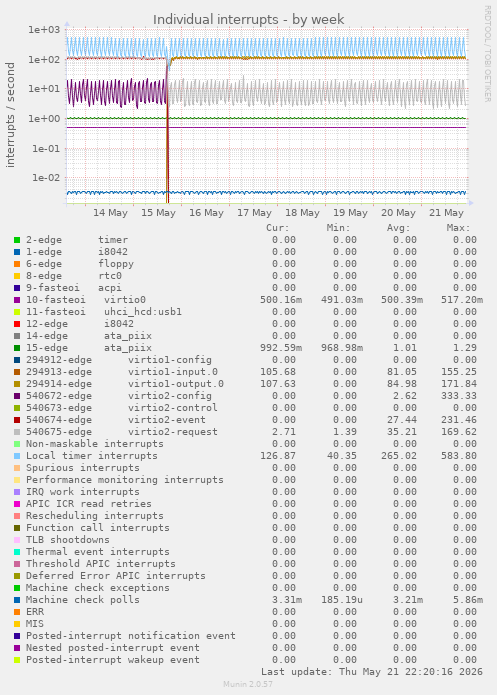Screen dimensions: 497x695
Task: Click the blue Machine check polls swatch
Action: [17, 600]
